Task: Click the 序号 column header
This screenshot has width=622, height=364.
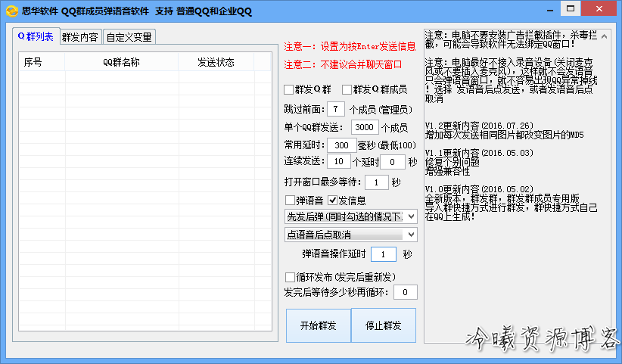Action: coord(42,62)
